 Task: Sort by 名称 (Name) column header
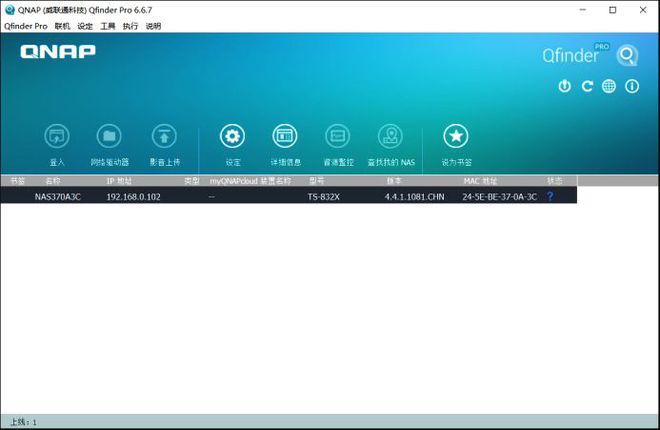click(53, 181)
